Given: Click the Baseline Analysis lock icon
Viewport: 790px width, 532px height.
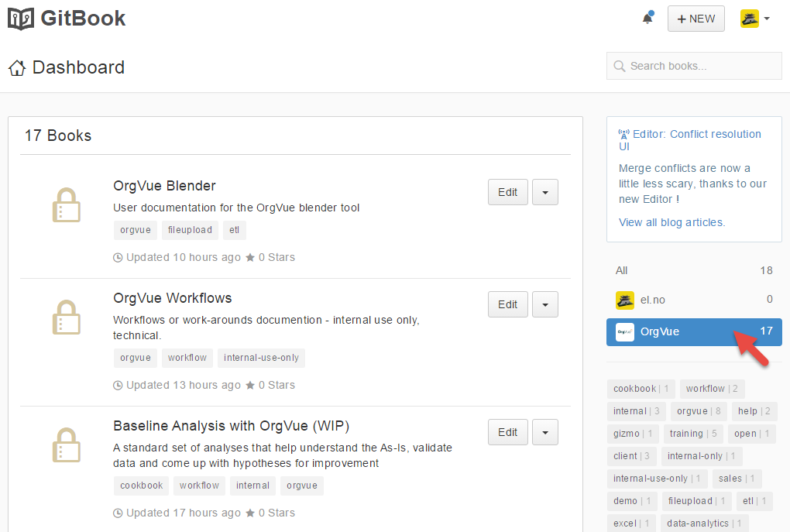Looking at the screenshot, I should (66, 445).
